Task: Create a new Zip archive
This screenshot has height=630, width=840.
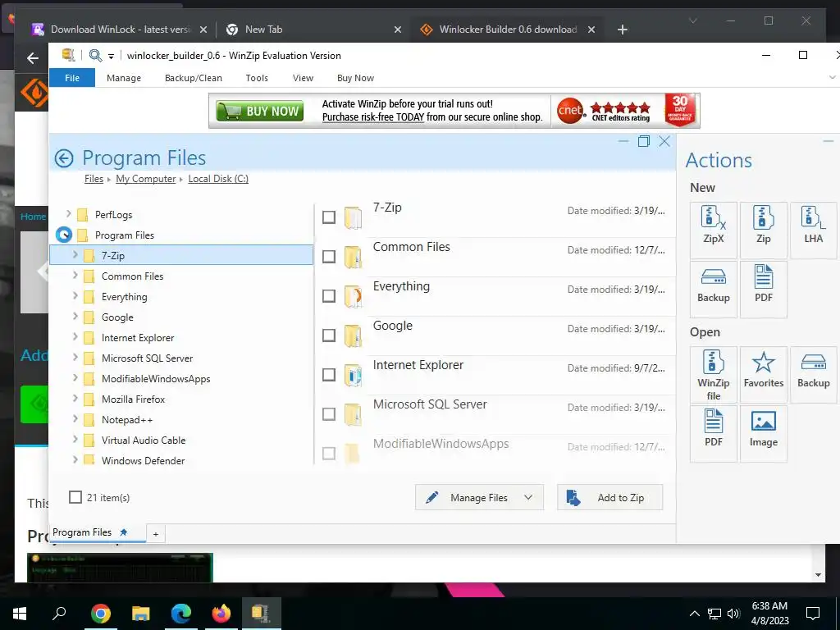Action: click(763, 230)
